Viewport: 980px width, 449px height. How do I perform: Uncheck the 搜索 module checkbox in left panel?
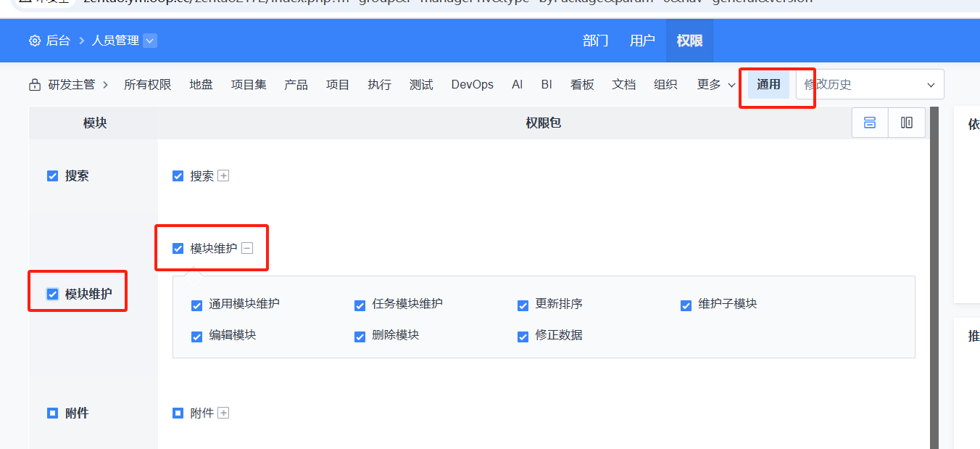tap(52, 175)
